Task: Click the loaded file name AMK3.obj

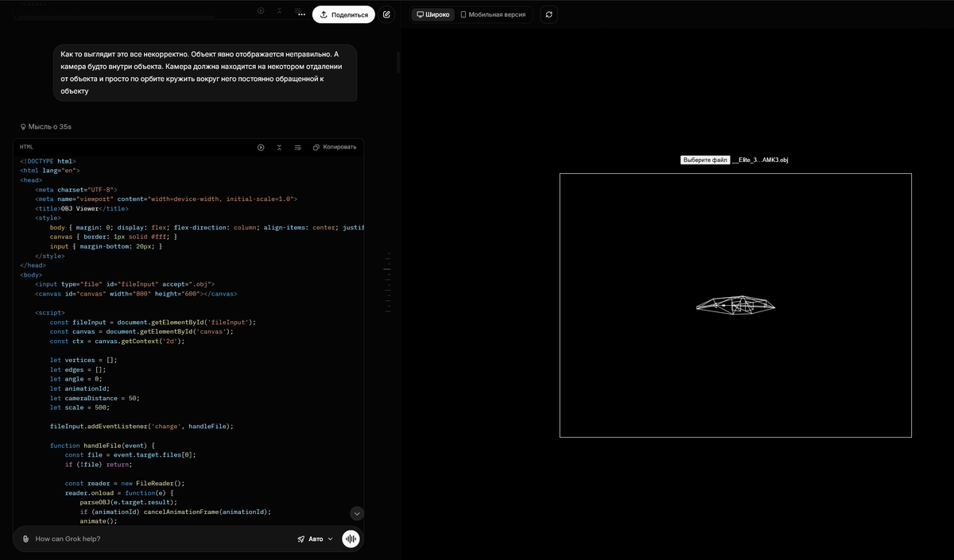Action: click(x=761, y=160)
